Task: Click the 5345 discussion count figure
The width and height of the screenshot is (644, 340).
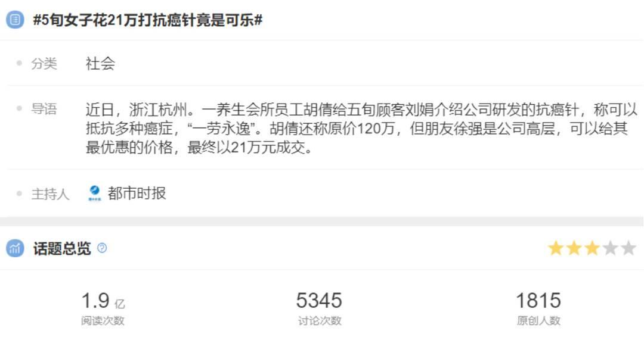Action: (319, 300)
